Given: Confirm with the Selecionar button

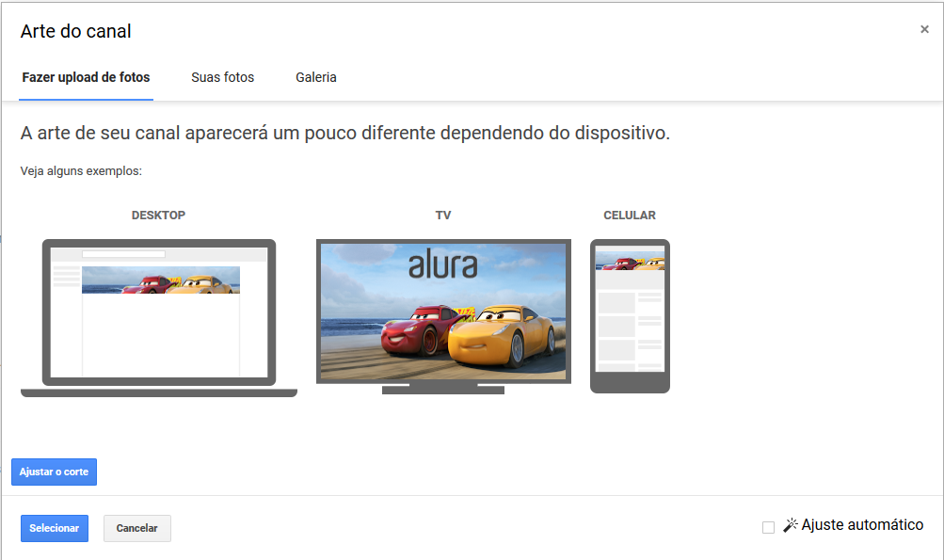Looking at the screenshot, I should pyautogui.click(x=55, y=528).
